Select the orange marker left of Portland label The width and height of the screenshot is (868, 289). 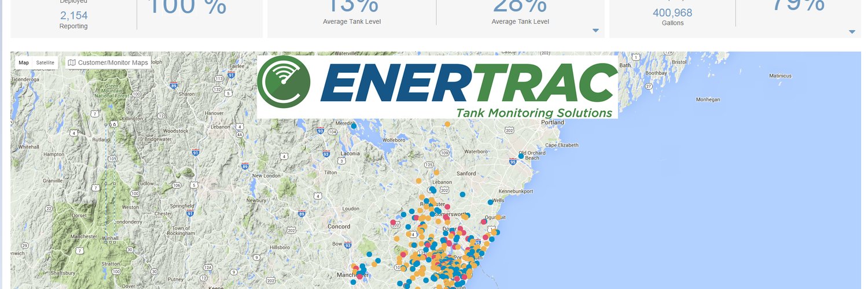(x=447, y=123)
